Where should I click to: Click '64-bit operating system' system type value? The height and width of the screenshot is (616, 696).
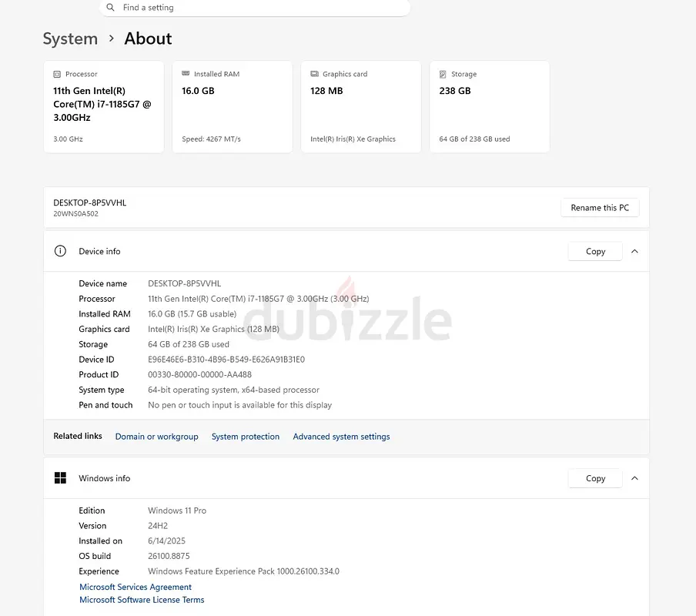(233, 390)
